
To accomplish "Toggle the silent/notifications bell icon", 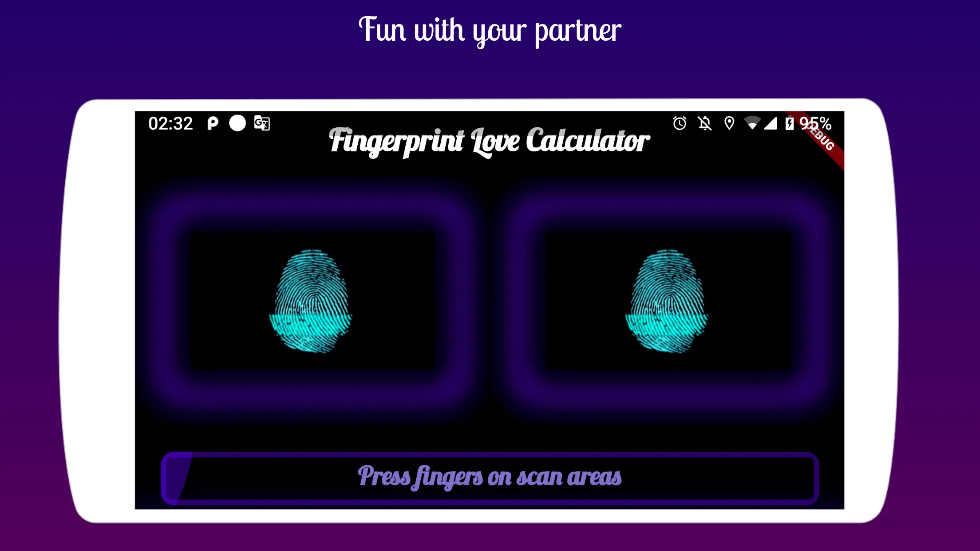I will pyautogui.click(x=705, y=123).
